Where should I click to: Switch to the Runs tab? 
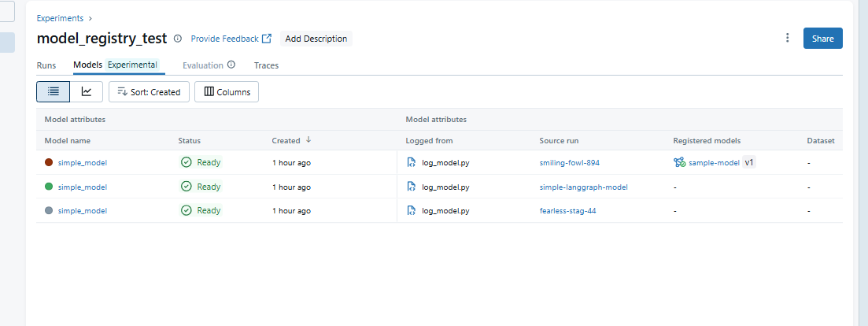pyautogui.click(x=46, y=65)
